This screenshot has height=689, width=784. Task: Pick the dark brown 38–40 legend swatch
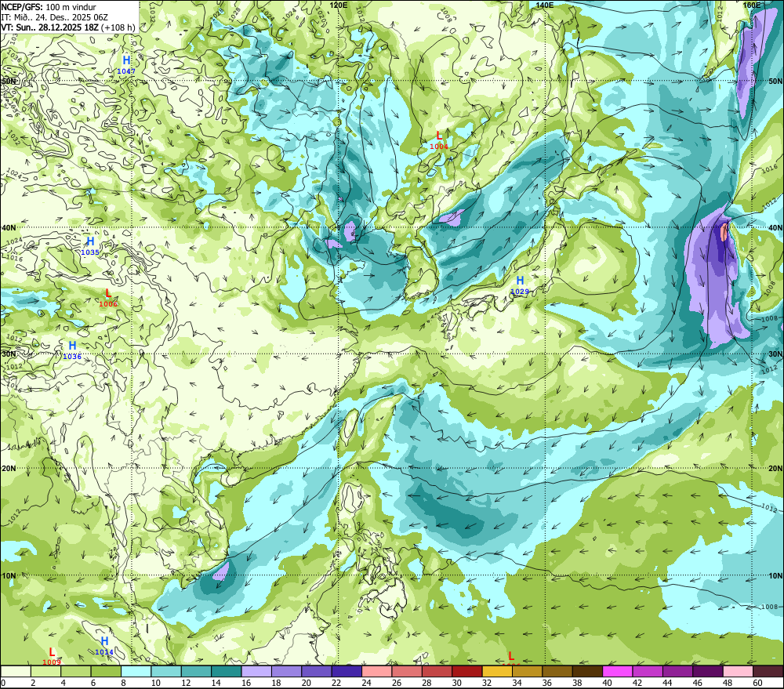pyautogui.click(x=587, y=671)
